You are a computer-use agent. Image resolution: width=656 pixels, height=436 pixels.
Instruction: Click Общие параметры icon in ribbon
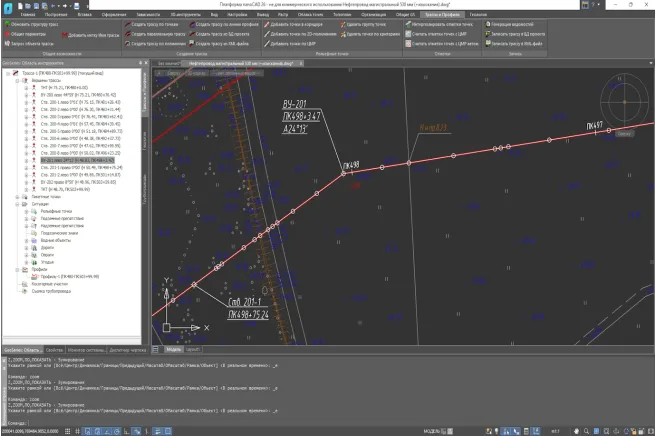pos(7,34)
